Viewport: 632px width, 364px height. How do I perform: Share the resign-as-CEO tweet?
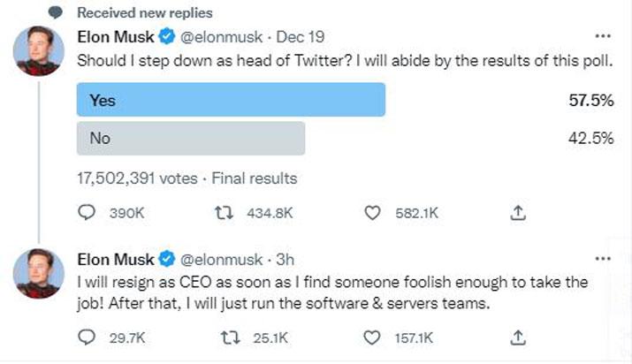pos(518,337)
